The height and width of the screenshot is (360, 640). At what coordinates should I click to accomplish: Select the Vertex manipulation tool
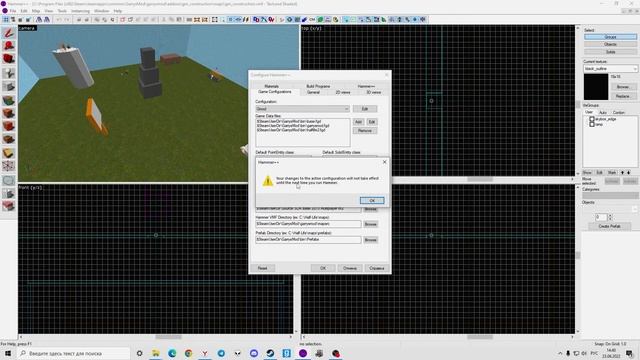pos(9,166)
